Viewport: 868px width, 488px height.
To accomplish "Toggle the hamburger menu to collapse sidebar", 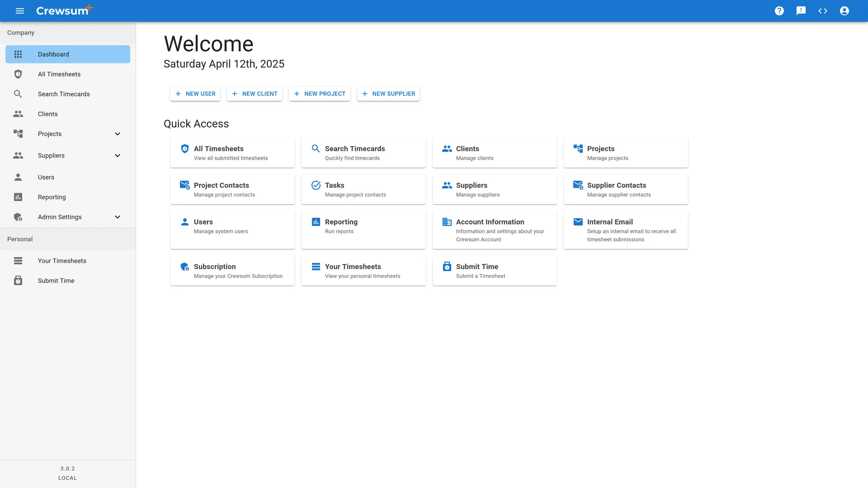I will pyautogui.click(x=19, y=11).
